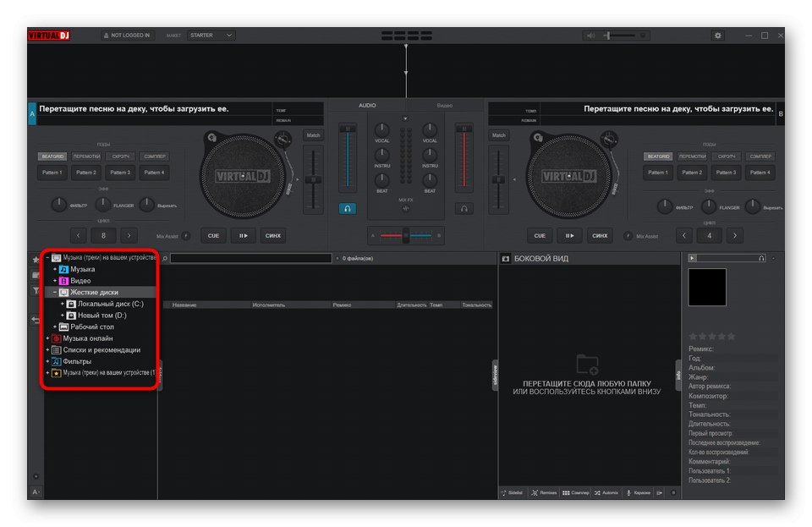Toggle СИНХ on deck B

(600, 235)
